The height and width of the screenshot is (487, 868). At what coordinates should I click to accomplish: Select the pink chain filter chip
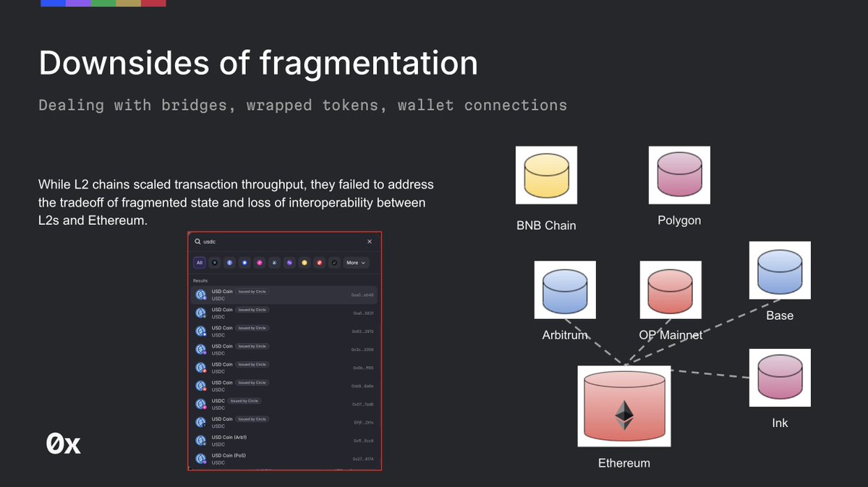point(260,263)
